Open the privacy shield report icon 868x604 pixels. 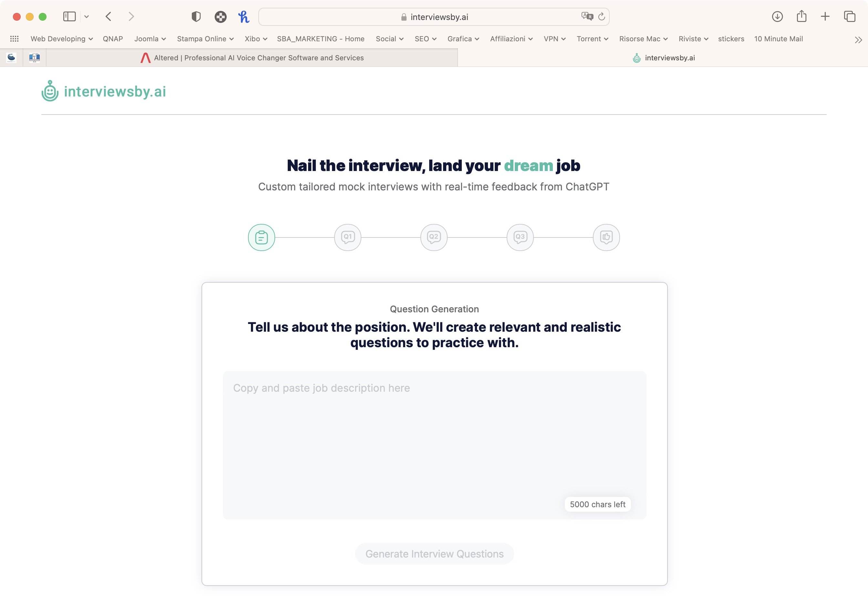(x=196, y=17)
